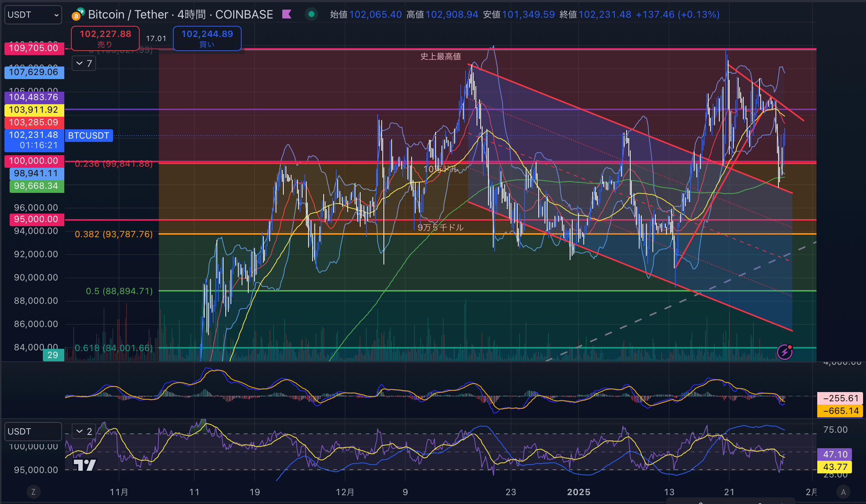
Task: Click the Bitcoin/Tether coin pair icon
Action: (78, 14)
